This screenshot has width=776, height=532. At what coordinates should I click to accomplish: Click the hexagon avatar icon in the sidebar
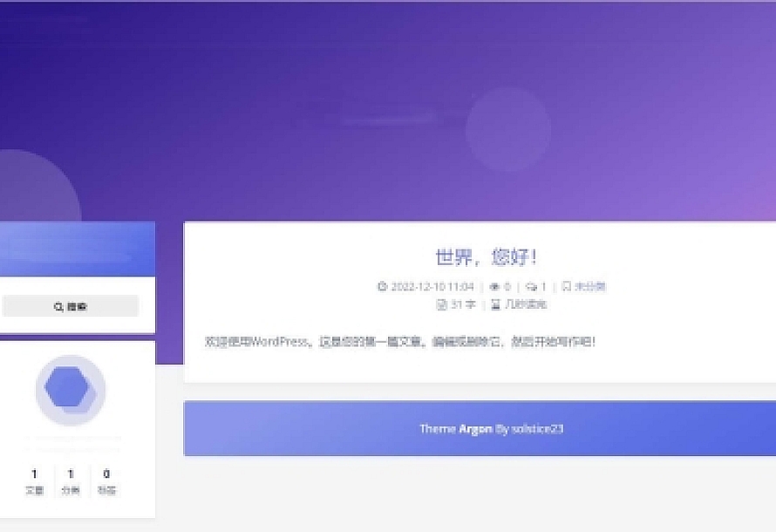tap(69, 391)
